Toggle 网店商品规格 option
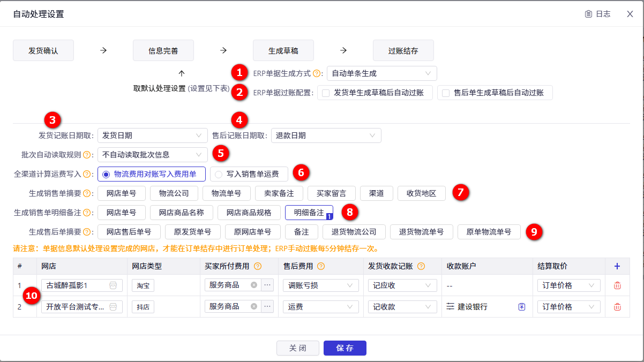 [249, 213]
